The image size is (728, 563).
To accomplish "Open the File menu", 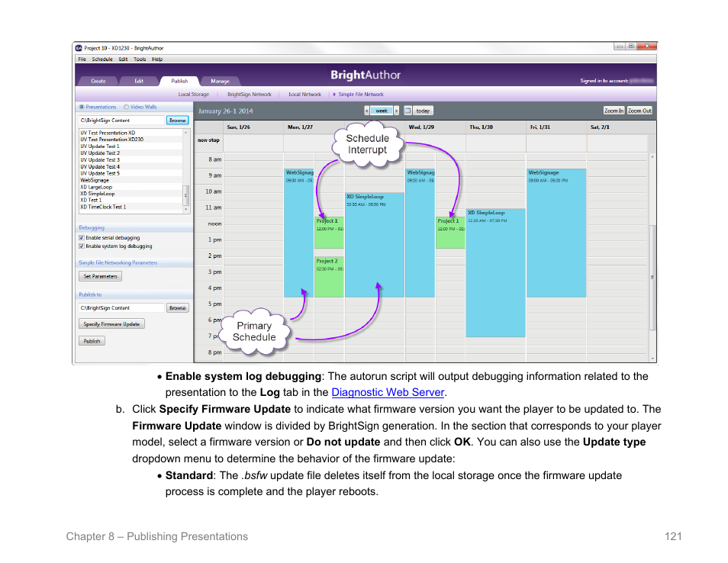I will [x=82, y=60].
